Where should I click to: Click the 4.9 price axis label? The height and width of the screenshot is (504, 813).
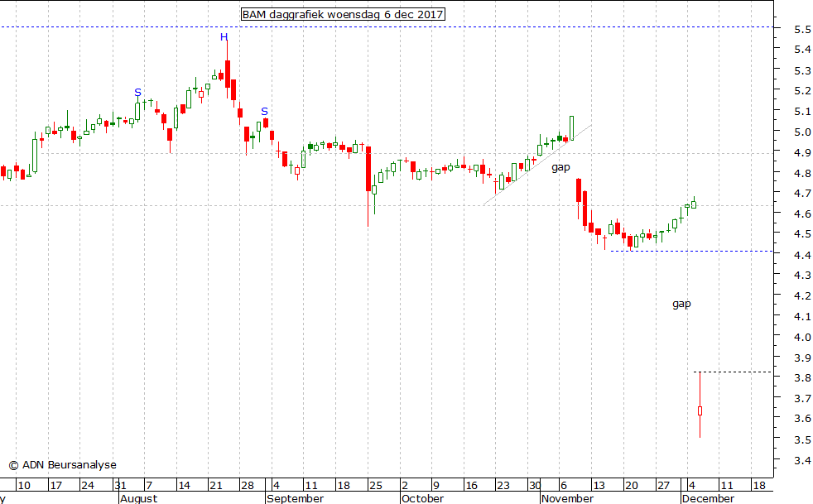(802, 152)
